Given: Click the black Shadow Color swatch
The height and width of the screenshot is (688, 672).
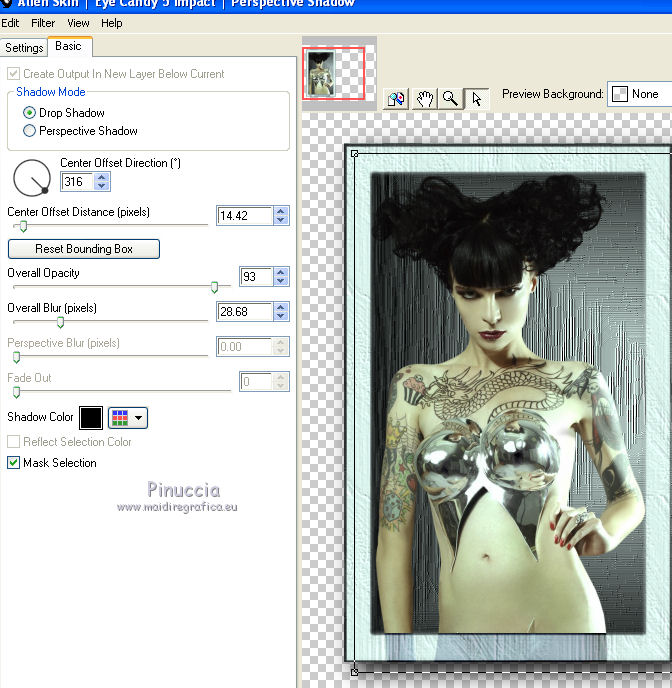Looking at the screenshot, I should [91, 418].
